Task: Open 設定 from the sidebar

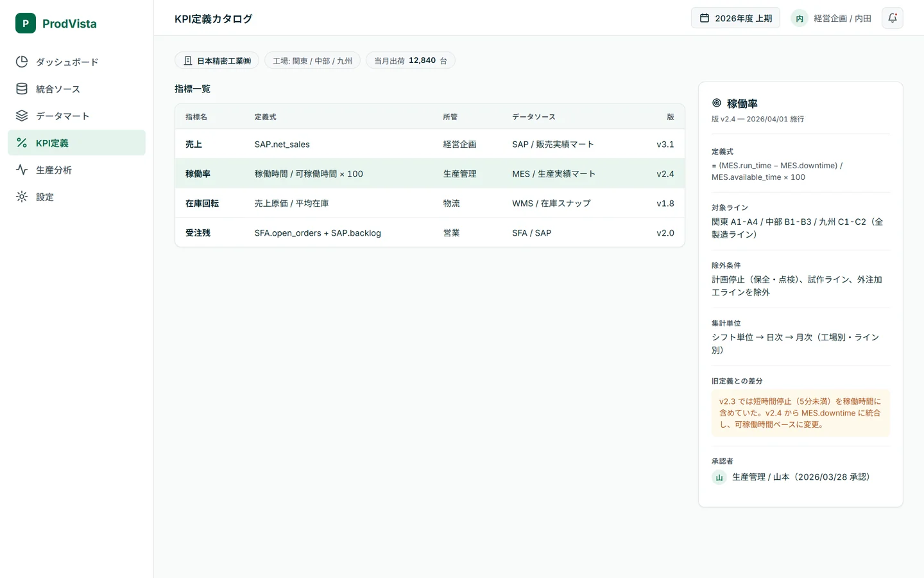Action: (x=76, y=197)
